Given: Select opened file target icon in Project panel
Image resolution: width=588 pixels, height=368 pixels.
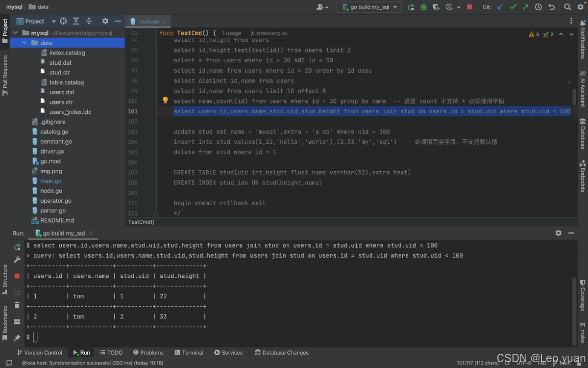Looking at the screenshot, I should (x=63, y=21).
